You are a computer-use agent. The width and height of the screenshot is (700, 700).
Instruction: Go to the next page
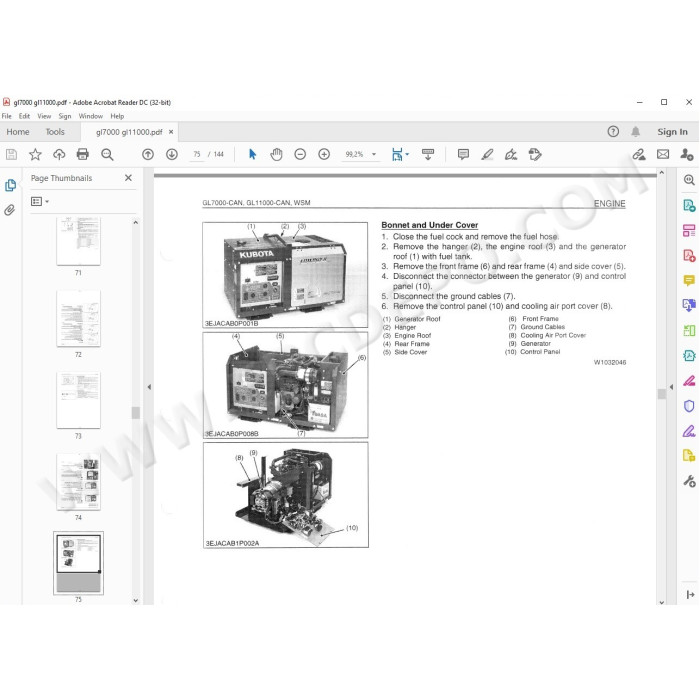tap(172, 154)
